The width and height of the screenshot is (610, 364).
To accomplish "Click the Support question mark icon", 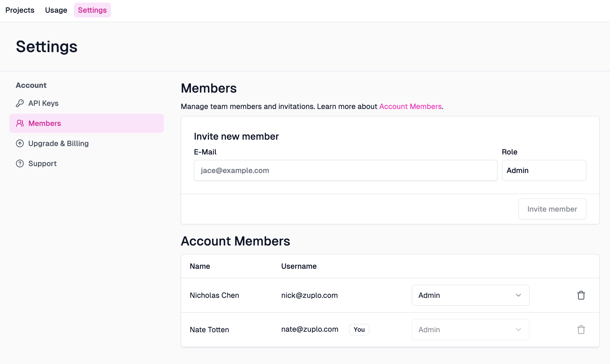I will pos(20,163).
